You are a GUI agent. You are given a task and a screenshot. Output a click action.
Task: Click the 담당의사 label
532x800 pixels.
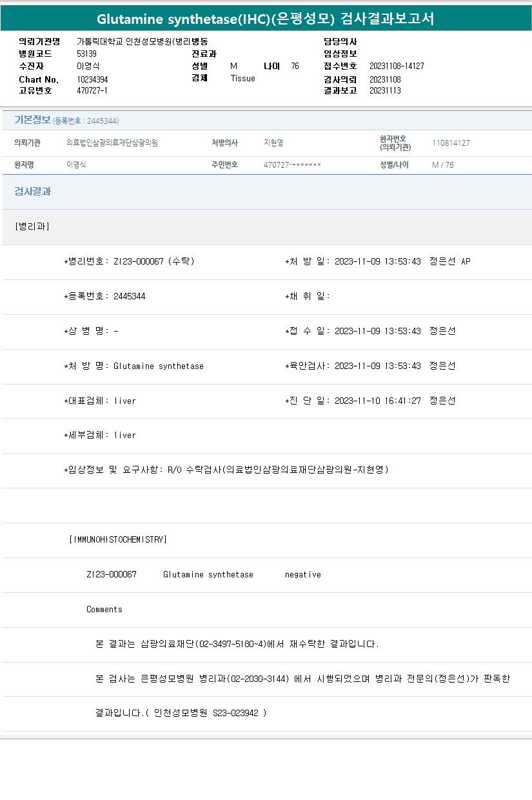(340, 41)
